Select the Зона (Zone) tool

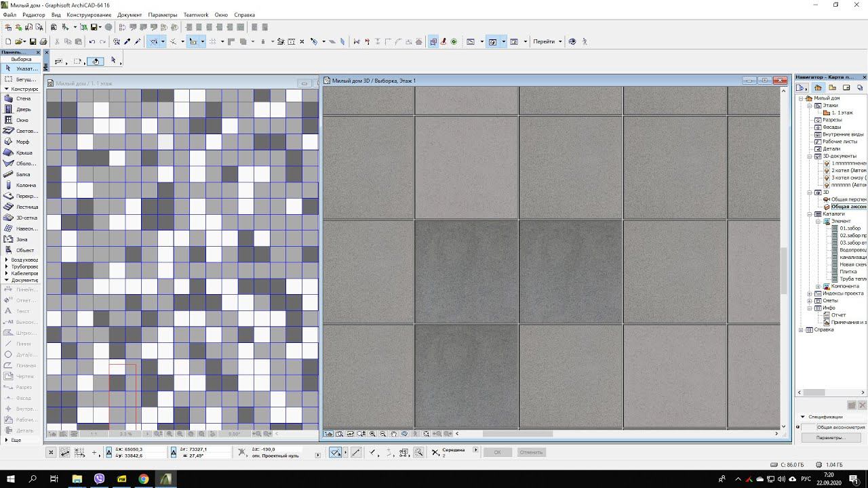[22, 239]
